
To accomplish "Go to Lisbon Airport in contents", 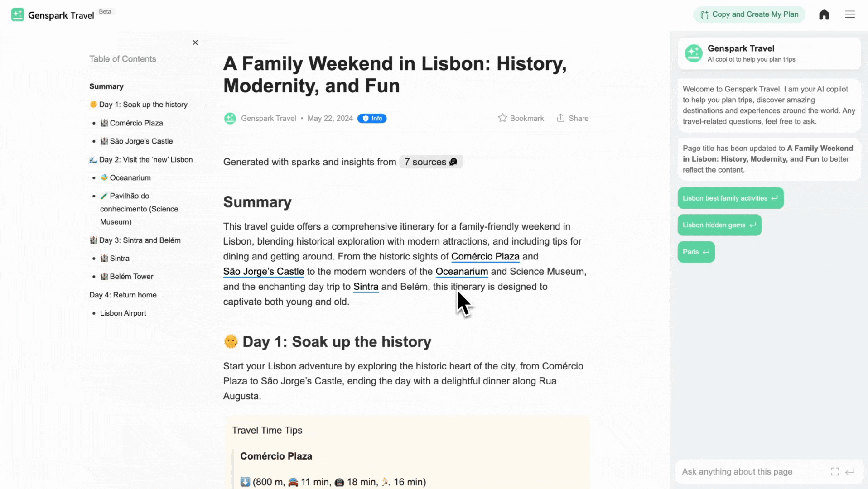I will pyautogui.click(x=123, y=313).
